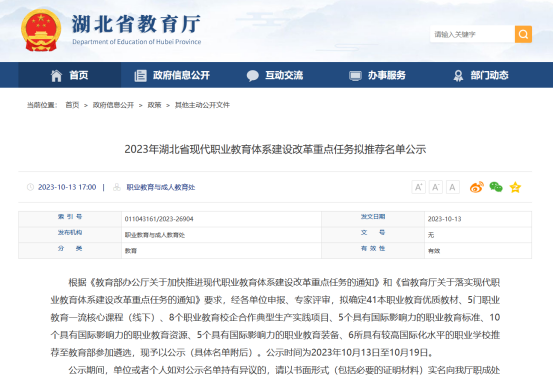
Task: Click 职业教育与成人教育处 source link
Action: 160,187
